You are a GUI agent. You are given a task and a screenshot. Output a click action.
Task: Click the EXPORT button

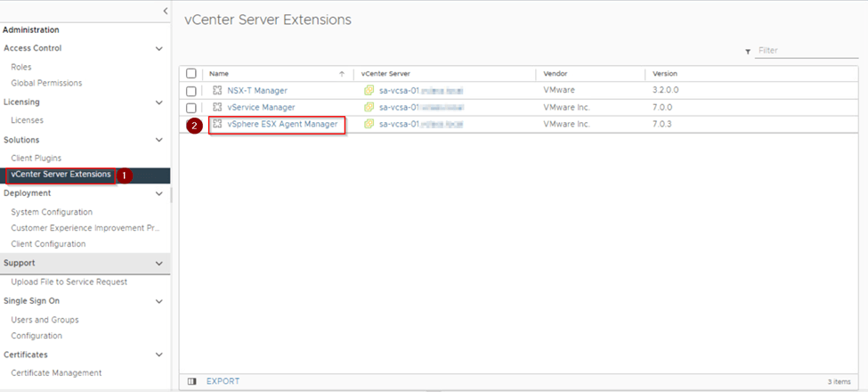tap(223, 381)
